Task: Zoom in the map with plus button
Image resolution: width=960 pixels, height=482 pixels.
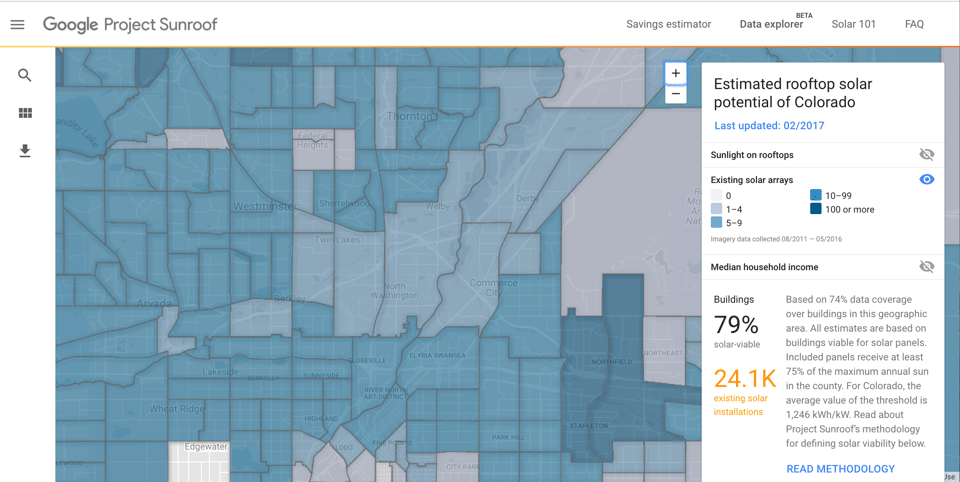Action: 676,73
